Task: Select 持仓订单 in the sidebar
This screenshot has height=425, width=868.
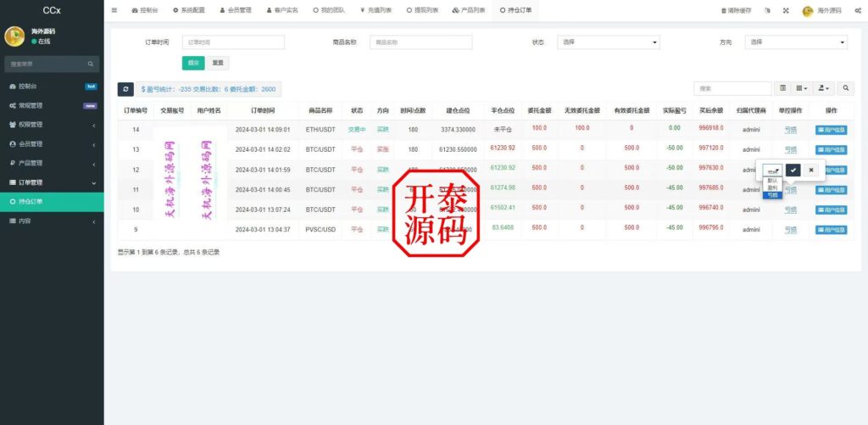Action: pos(52,202)
